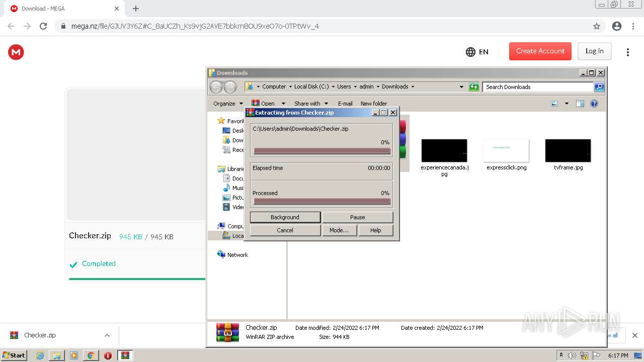
Task: Click Explorer back navigation arrow
Action: click(x=216, y=87)
